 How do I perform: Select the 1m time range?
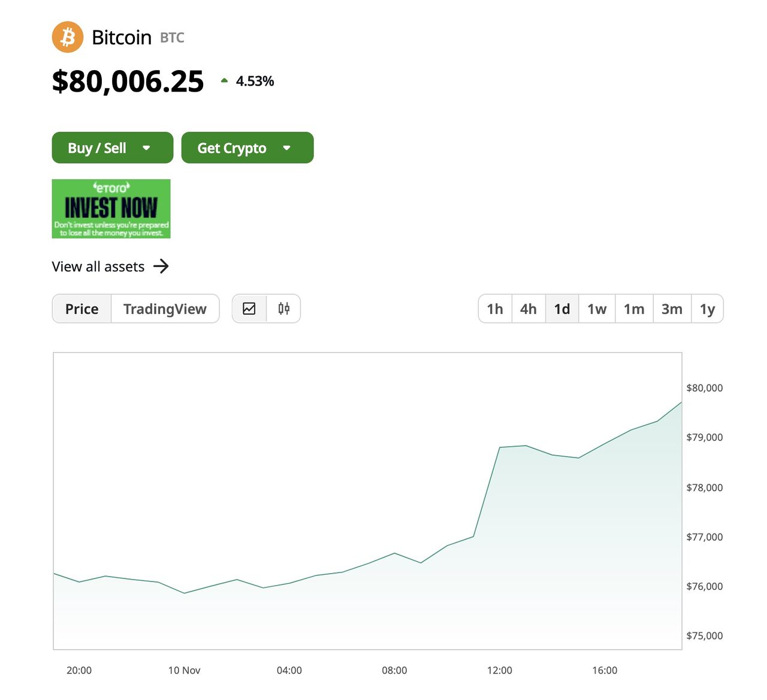(x=634, y=309)
